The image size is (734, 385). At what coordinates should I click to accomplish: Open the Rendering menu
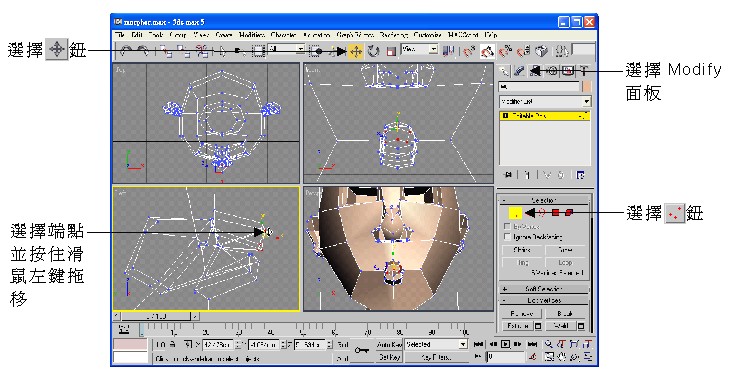pyautogui.click(x=394, y=35)
